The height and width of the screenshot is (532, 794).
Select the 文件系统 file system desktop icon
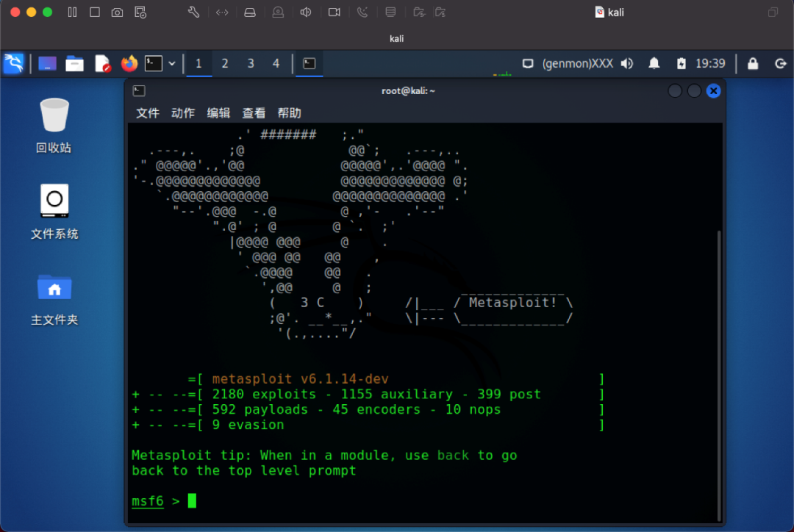pos(54,212)
